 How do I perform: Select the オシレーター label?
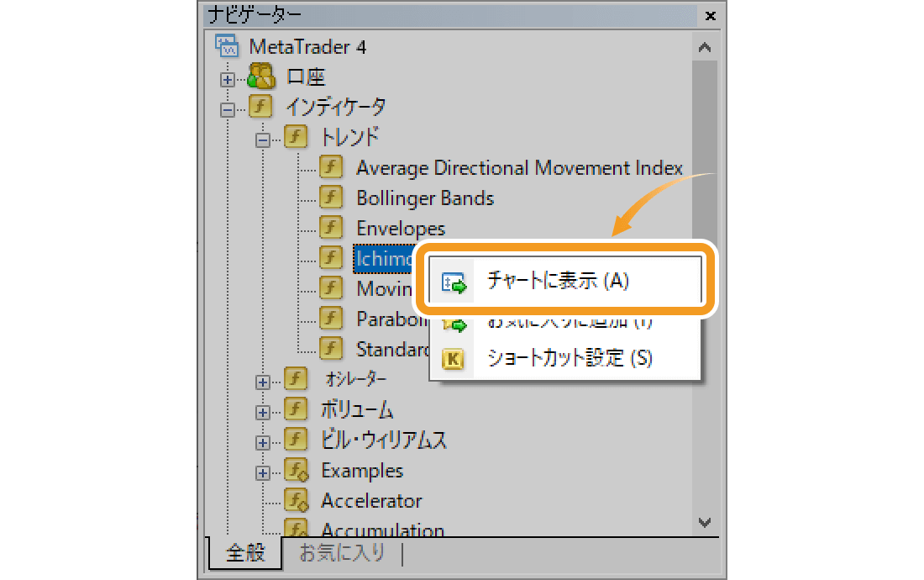pos(356,379)
